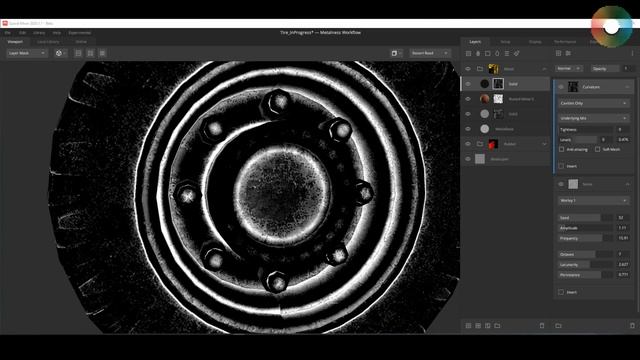
Task: Collapse the Noise component panel
Action: coord(627,184)
